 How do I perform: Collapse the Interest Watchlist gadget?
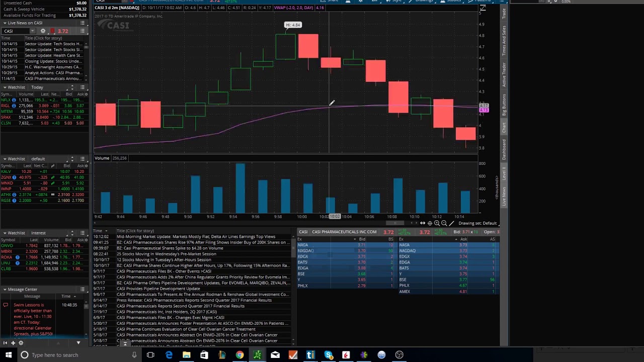click(x=5, y=233)
